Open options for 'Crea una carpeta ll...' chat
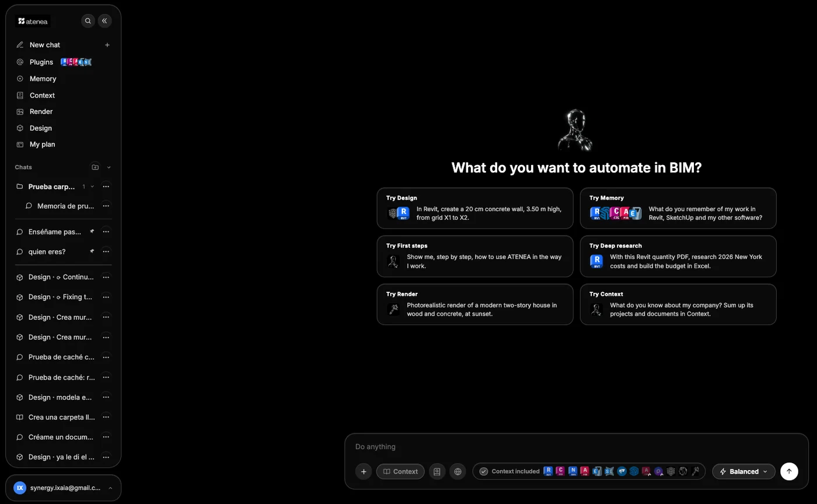Screen dimensions: 817x504 pos(106,417)
